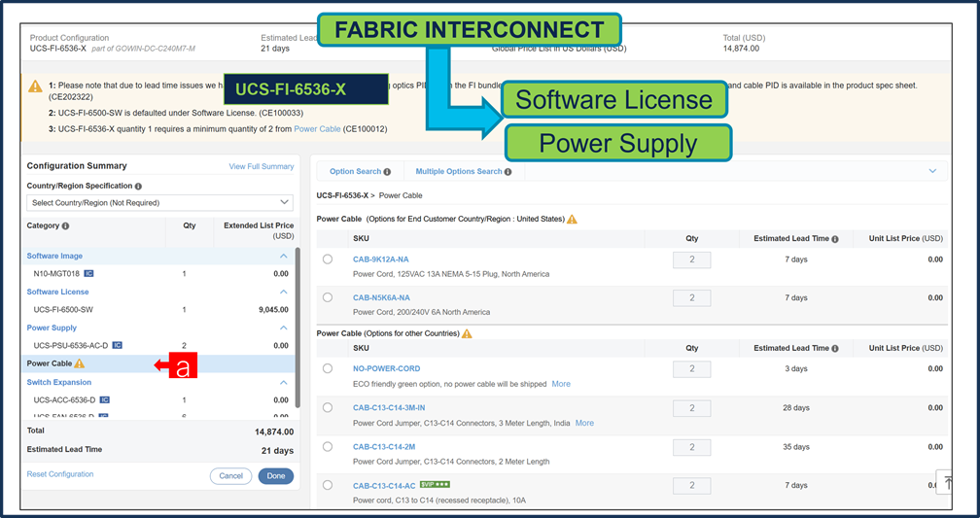
Task: Click the Qty field for CAB-C13-C14-AC
Action: tap(691, 486)
